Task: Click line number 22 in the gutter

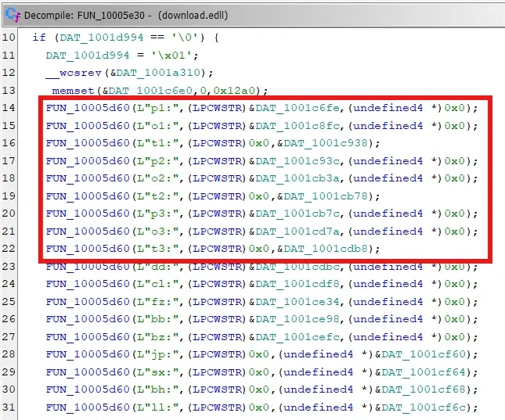Action: 9,249
